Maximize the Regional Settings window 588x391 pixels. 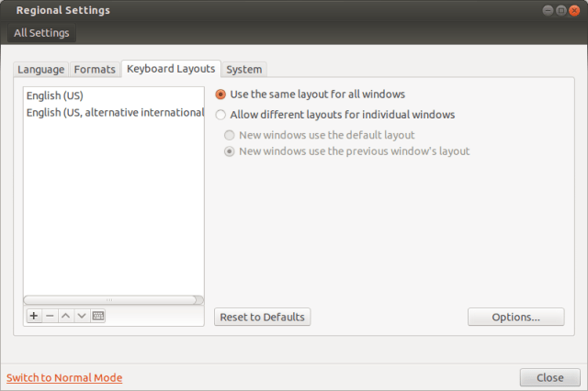pos(561,10)
